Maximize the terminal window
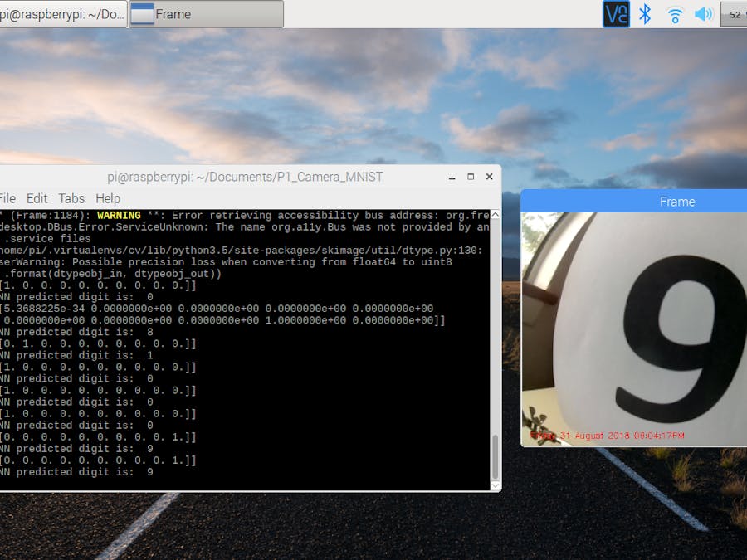This screenshot has width=747, height=560. click(470, 177)
